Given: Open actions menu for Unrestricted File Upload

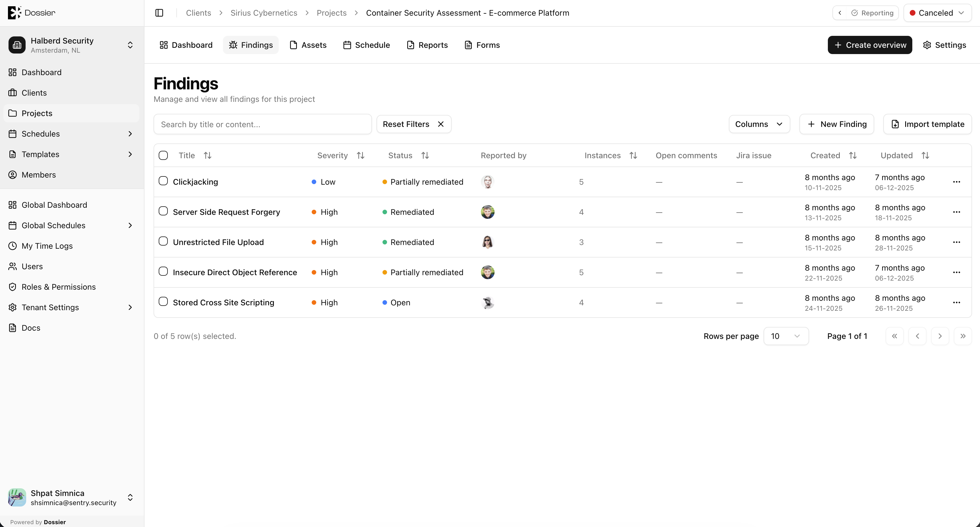Looking at the screenshot, I should (x=956, y=242).
